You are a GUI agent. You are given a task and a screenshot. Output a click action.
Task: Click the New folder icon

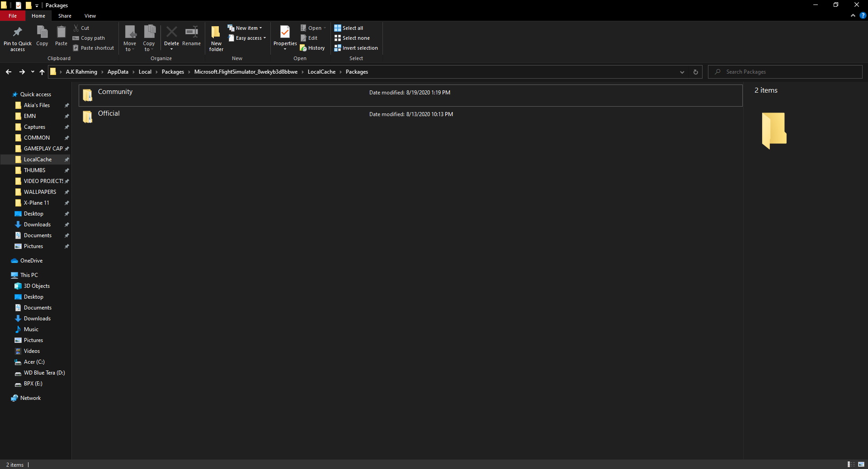(216, 33)
